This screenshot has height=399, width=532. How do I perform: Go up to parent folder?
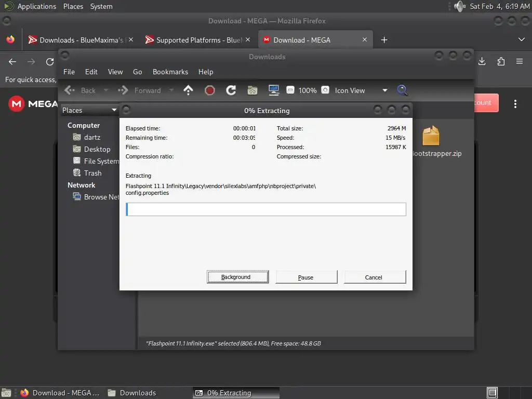pyautogui.click(x=188, y=90)
